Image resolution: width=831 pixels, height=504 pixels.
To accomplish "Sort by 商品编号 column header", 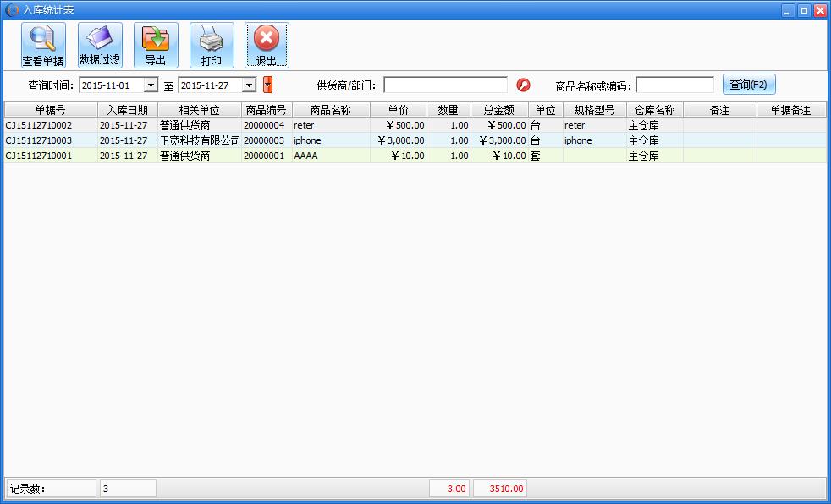I will coord(267,110).
